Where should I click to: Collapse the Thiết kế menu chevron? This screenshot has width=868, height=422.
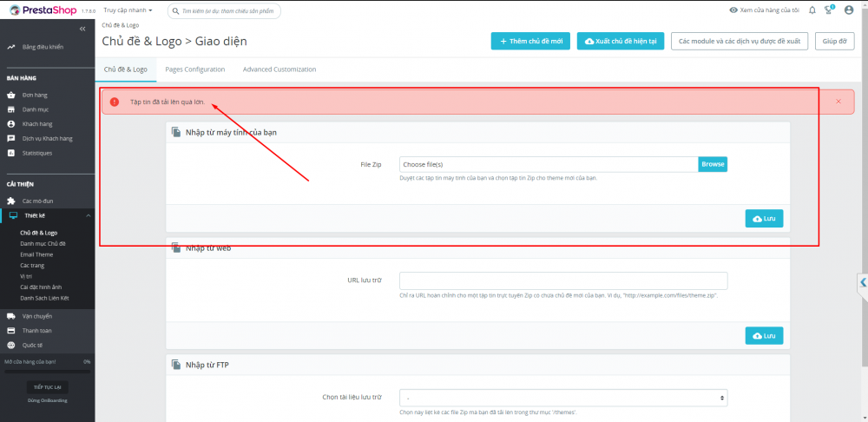[x=88, y=215]
